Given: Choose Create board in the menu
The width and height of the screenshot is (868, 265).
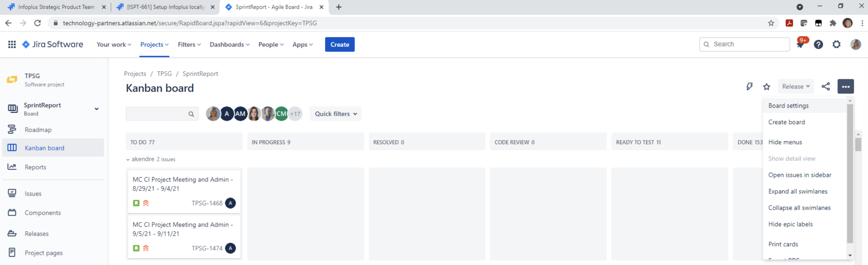Looking at the screenshot, I should coord(805,122).
